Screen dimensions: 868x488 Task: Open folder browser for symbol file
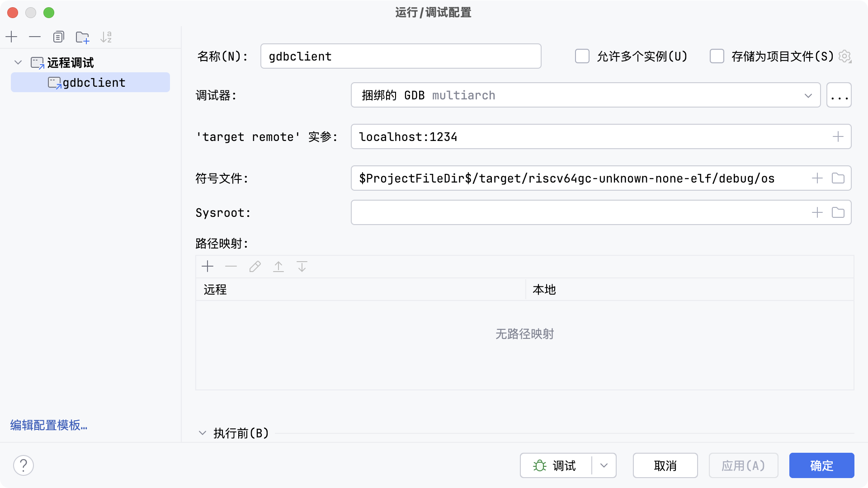pyautogui.click(x=838, y=178)
